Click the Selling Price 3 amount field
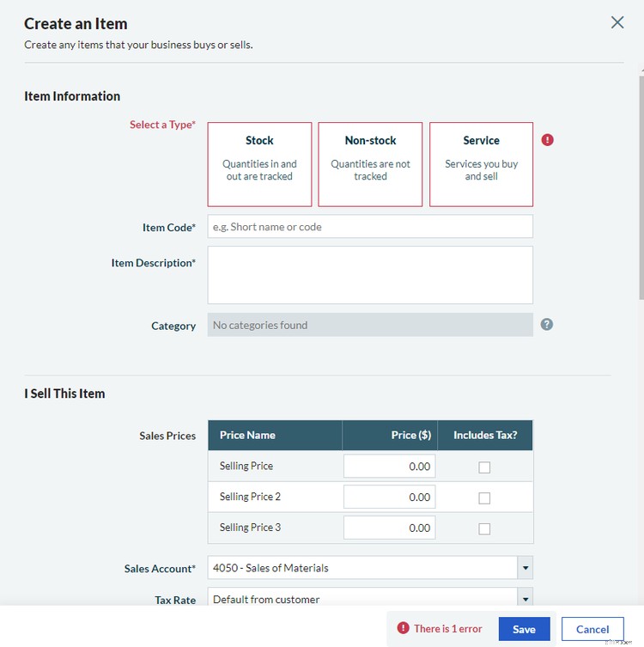This screenshot has height=647, width=644. click(389, 528)
